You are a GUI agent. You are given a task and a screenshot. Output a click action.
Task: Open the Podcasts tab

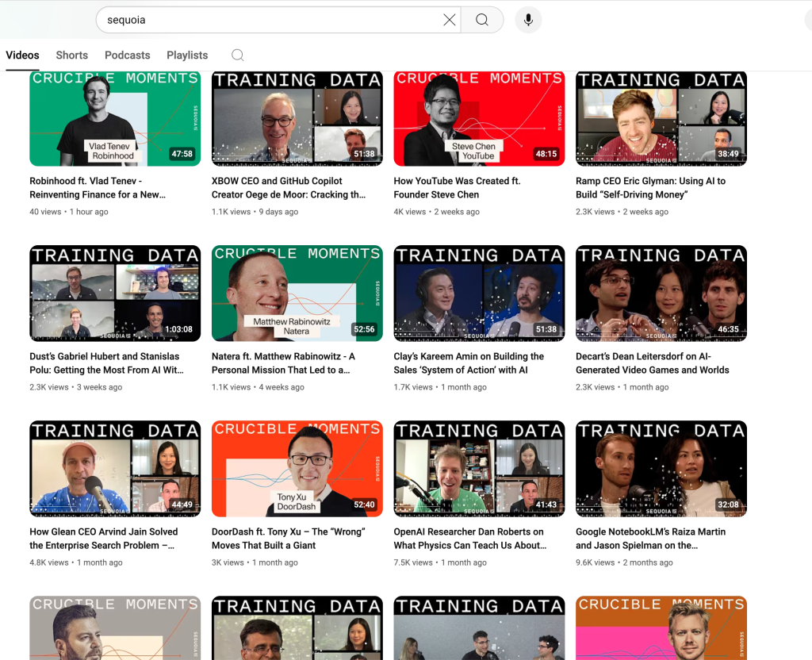(x=127, y=55)
